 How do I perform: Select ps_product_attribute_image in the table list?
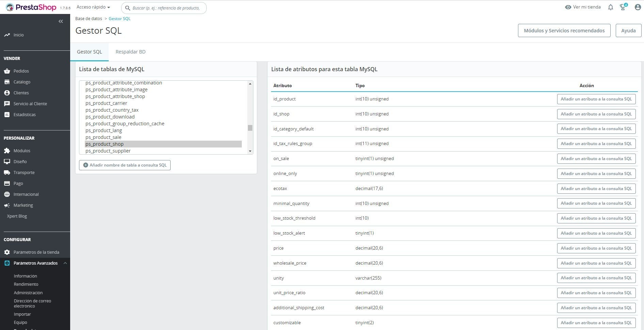(163, 90)
